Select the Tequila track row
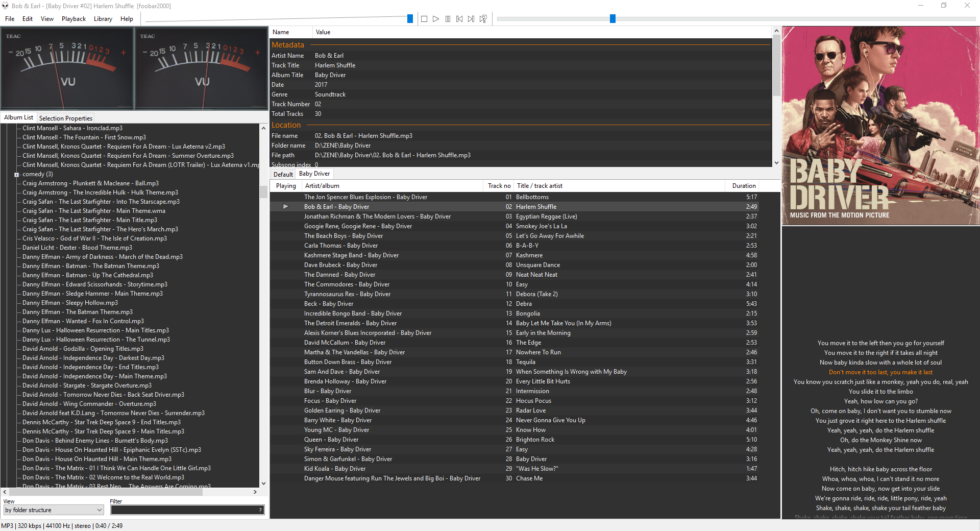The image size is (980, 531). pyautogui.click(x=514, y=362)
